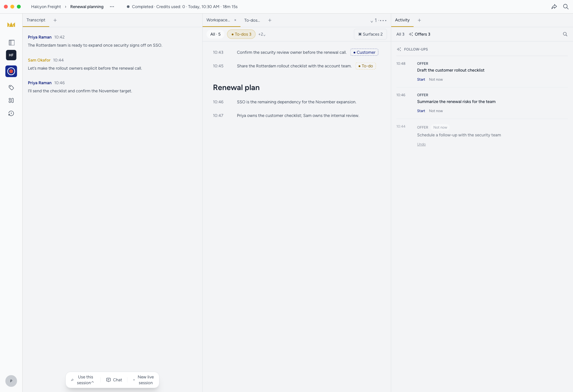
Task: Click the share arrow icon in title bar
Action: [x=554, y=6]
